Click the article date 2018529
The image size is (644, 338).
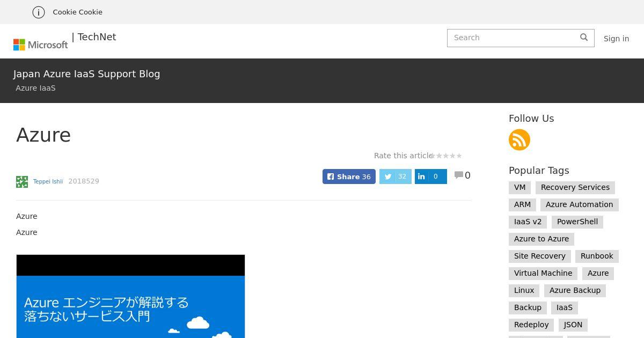tap(84, 181)
